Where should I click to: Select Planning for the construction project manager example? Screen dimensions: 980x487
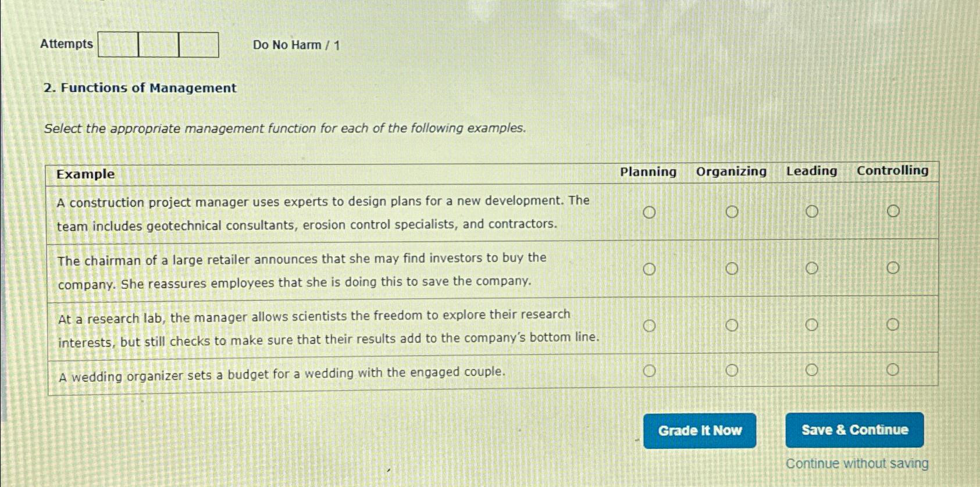click(650, 211)
